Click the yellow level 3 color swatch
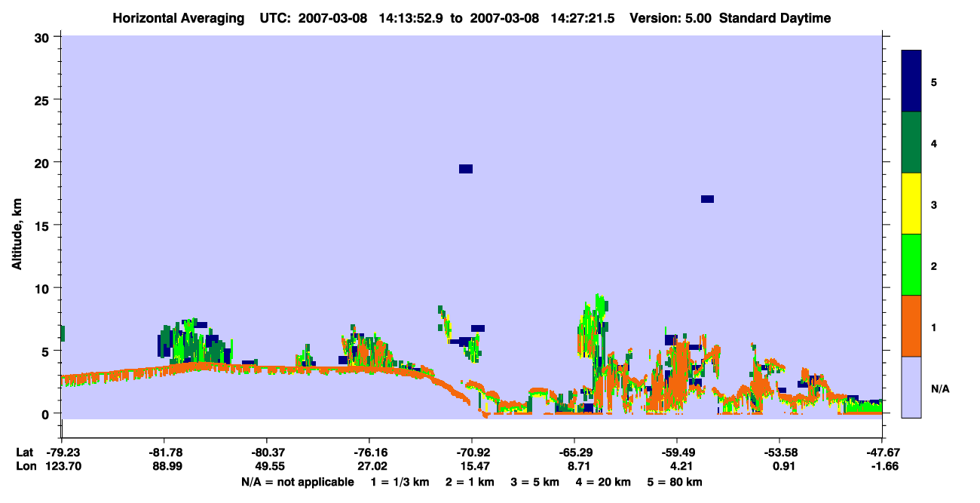This screenshot has height=503, width=980. click(x=911, y=204)
